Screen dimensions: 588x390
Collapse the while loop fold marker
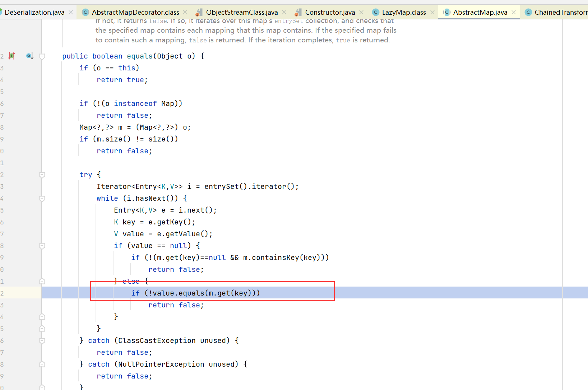[42, 199]
